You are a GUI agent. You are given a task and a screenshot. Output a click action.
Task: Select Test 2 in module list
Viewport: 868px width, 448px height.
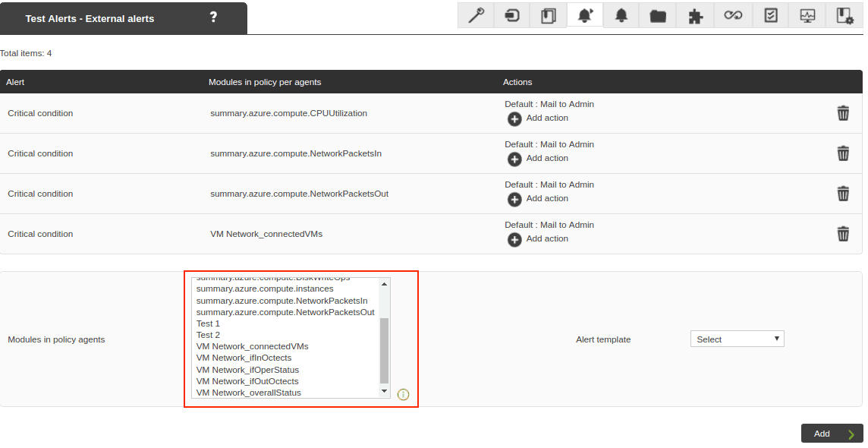(x=208, y=335)
